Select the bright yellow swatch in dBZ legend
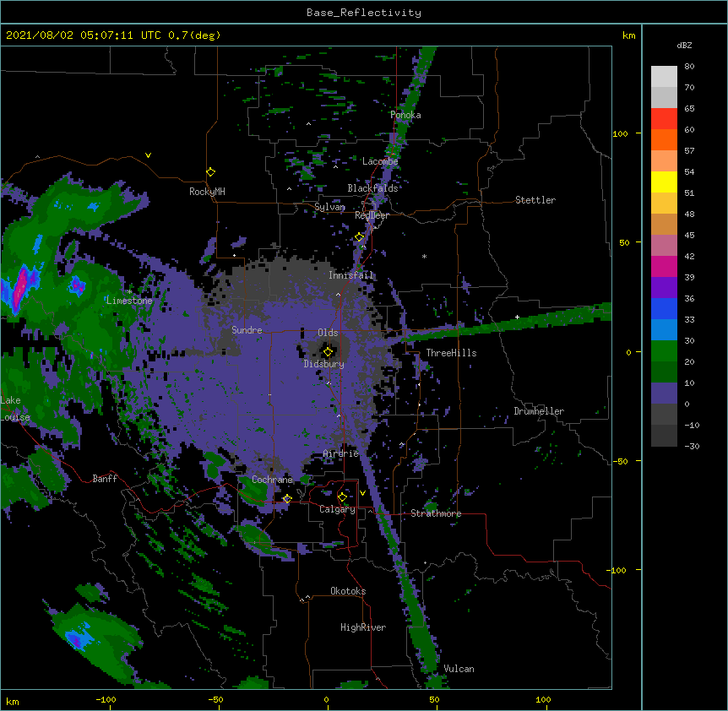The image size is (728, 711). [x=664, y=182]
